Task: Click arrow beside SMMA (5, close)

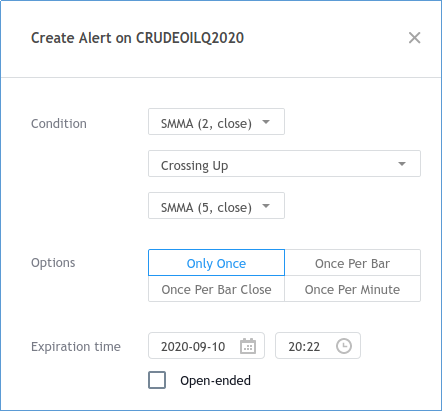Action: 266,206
